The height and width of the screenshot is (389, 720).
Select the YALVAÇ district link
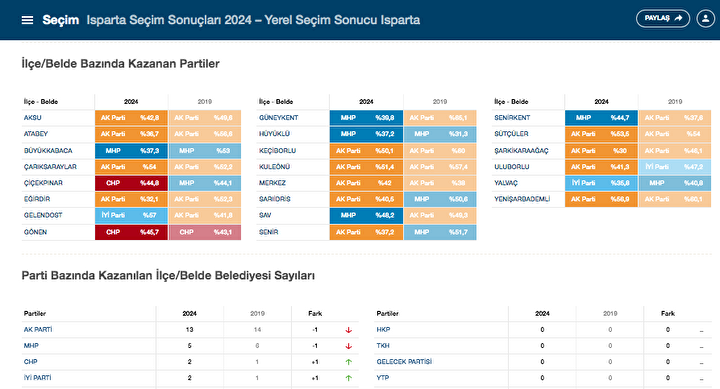coord(506,183)
